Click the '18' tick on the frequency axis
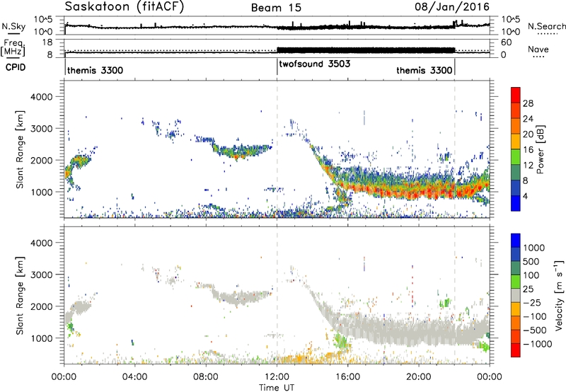 click(x=47, y=42)
